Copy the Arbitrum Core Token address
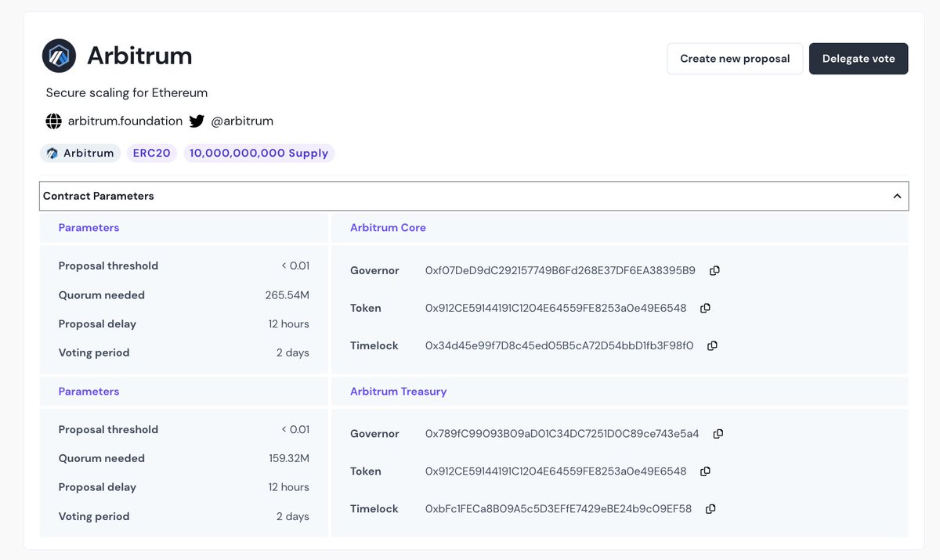Screen dimensions: 940x560 pyautogui.click(x=704, y=308)
